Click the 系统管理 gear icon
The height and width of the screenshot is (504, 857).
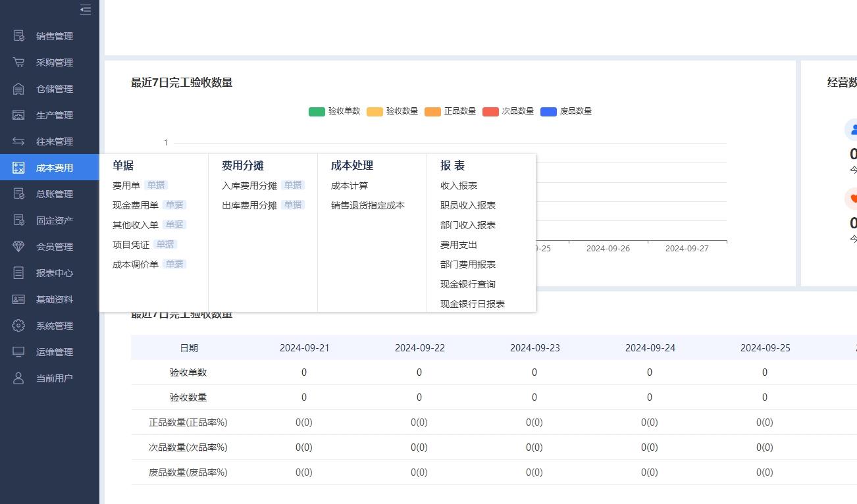[x=18, y=326]
